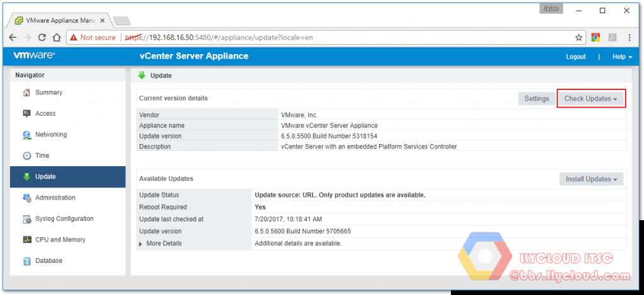The height and width of the screenshot is (295, 644).
Task: Click the Time clock icon
Action: (x=26, y=156)
